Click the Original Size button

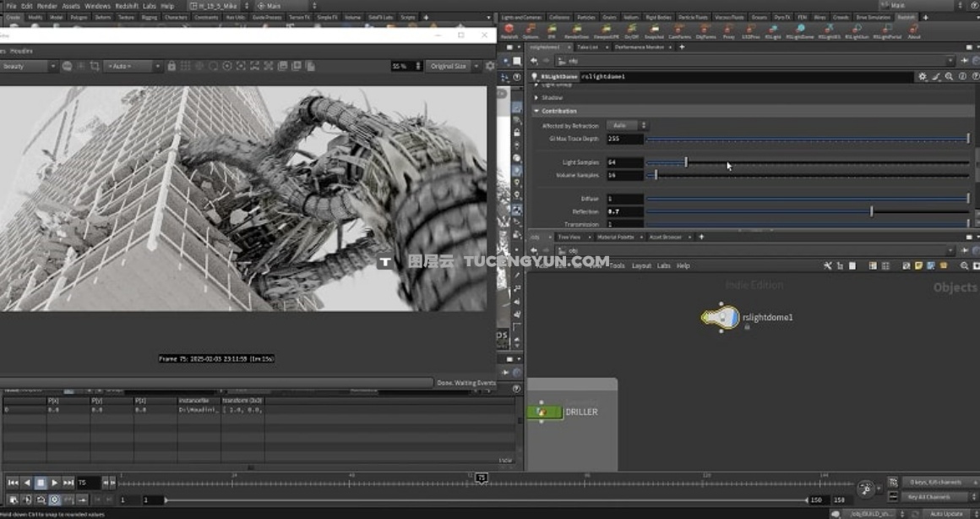pyautogui.click(x=449, y=66)
